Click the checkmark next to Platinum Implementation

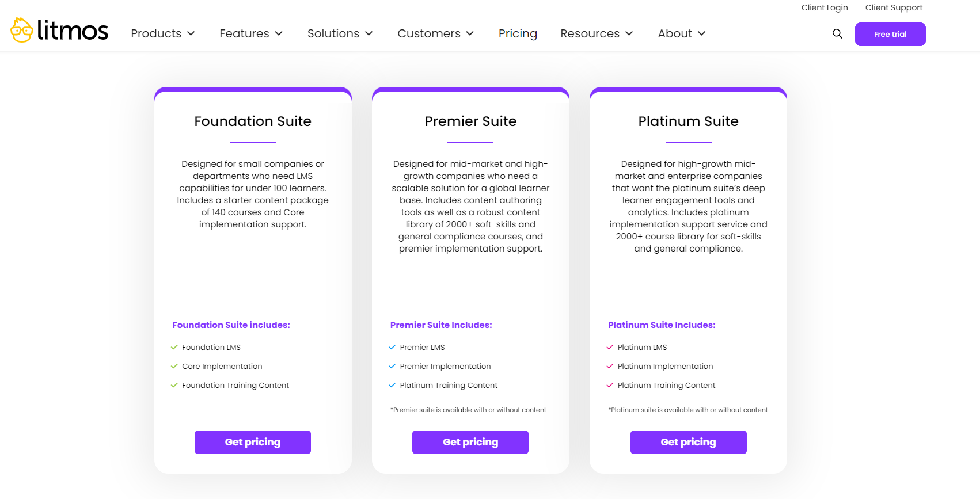coord(610,366)
